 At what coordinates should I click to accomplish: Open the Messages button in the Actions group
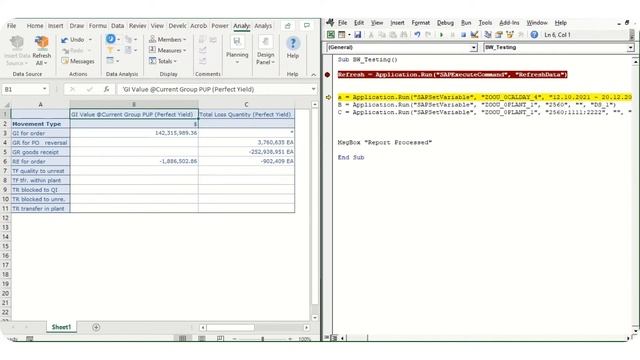(x=78, y=61)
